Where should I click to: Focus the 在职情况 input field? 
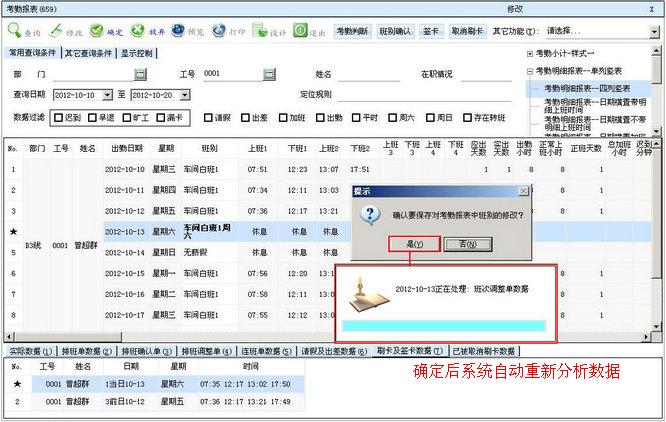[x=486, y=74]
